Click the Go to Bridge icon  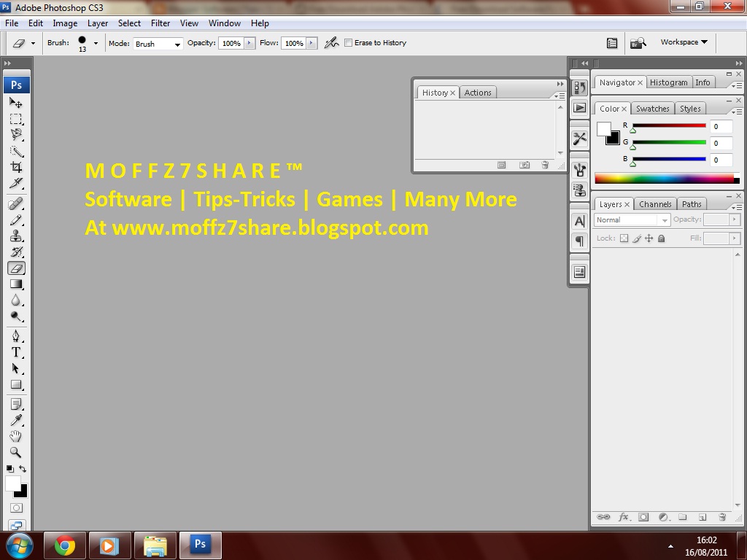click(638, 43)
